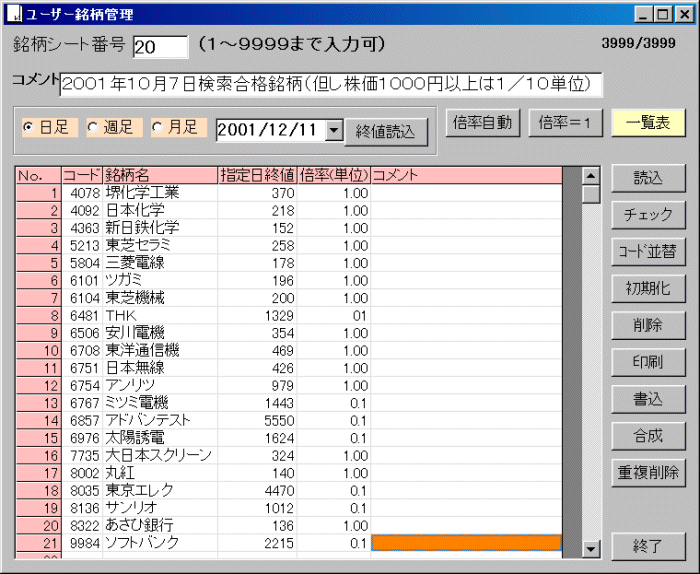This screenshot has height=574, width=700.
Task: Select the 東洋通信機 cell
Action: [x=160, y=350]
